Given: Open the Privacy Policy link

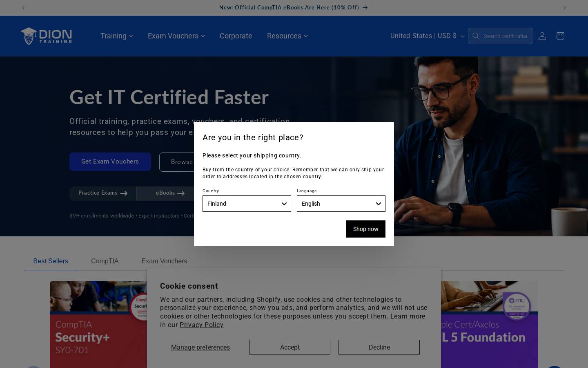Looking at the screenshot, I should (201, 325).
